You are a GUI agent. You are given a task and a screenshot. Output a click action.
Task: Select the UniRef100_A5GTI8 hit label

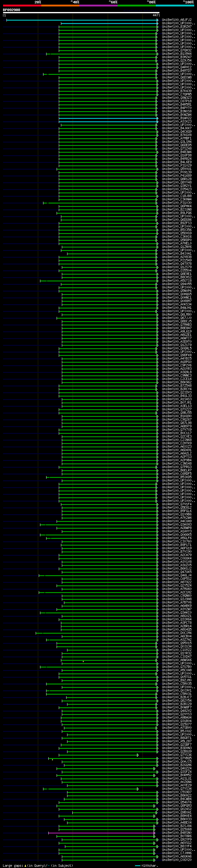177,281
